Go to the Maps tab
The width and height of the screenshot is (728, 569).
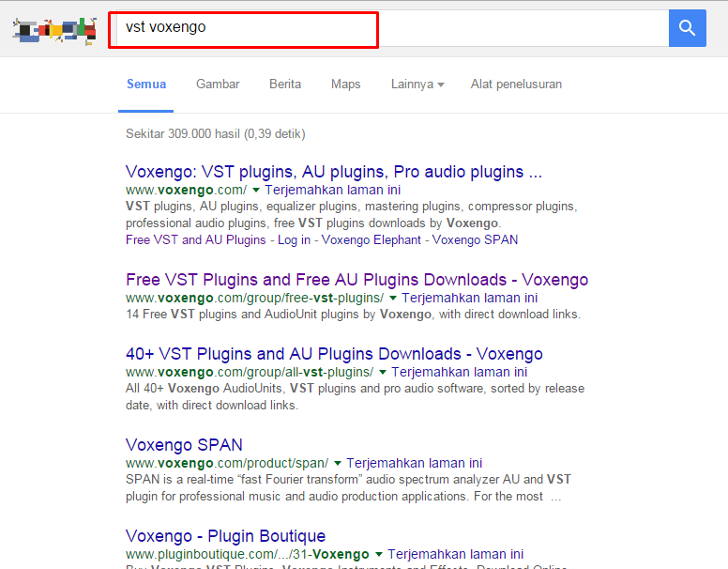click(345, 85)
